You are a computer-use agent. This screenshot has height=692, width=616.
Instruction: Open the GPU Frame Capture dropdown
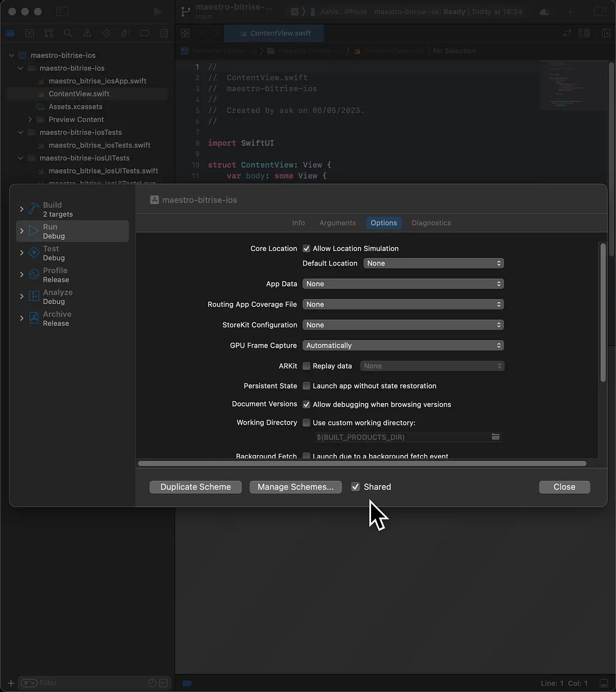coord(403,345)
